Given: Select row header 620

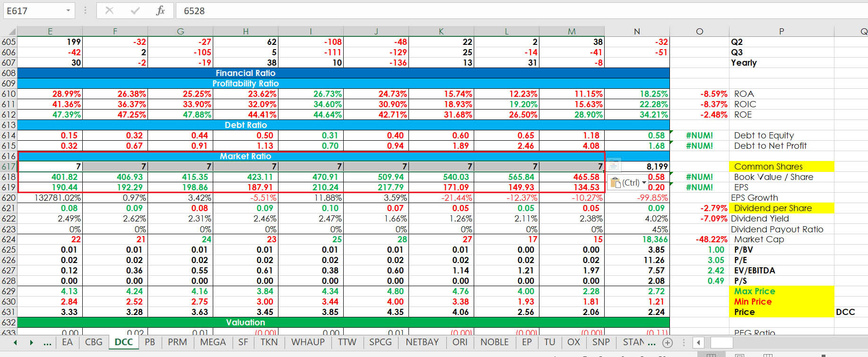Looking at the screenshot, I should (x=9, y=198).
